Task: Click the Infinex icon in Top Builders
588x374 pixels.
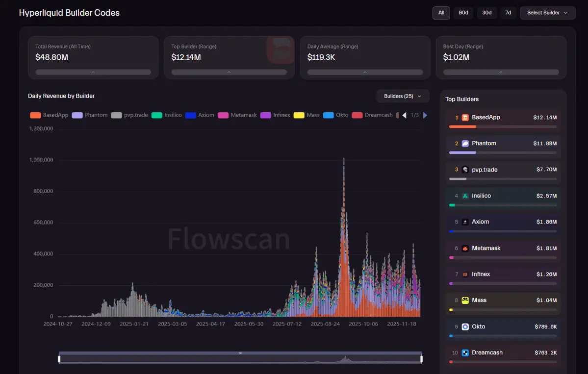Action: (465, 274)
